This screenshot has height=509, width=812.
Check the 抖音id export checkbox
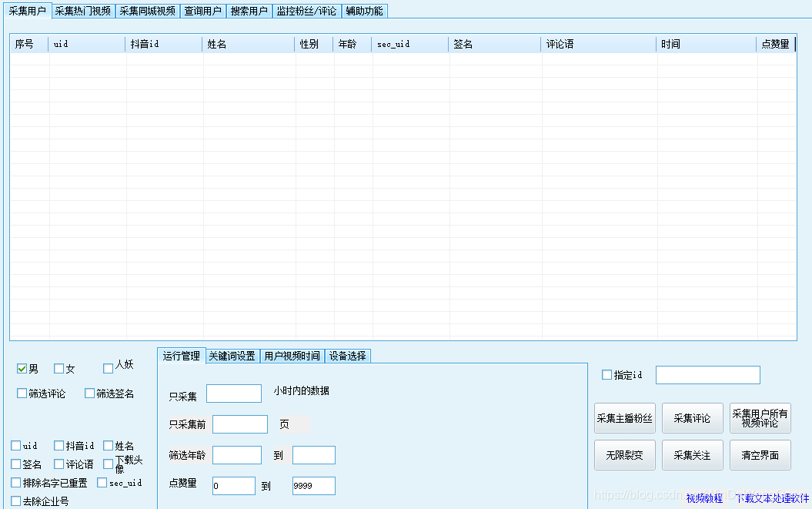[59, 445]
